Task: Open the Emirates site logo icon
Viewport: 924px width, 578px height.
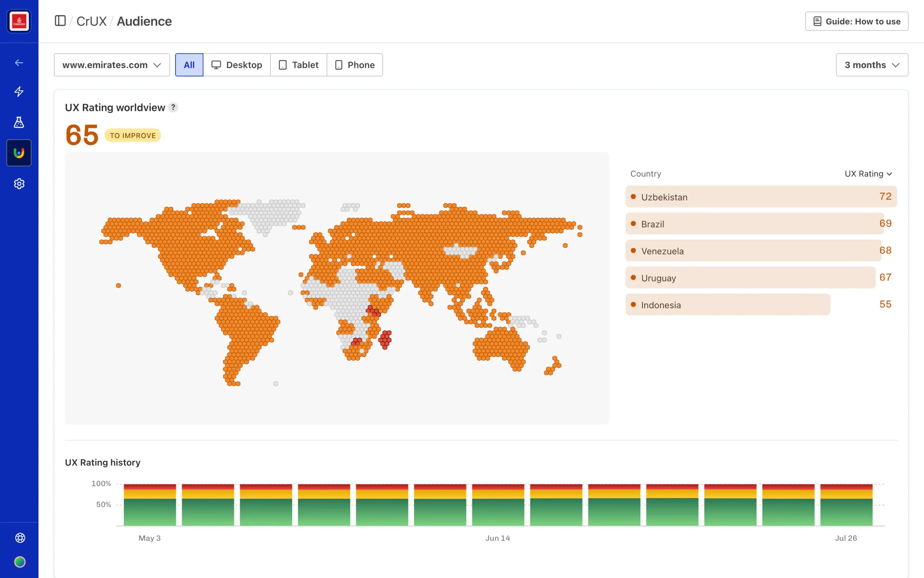Action: click(x=19, y=21)
